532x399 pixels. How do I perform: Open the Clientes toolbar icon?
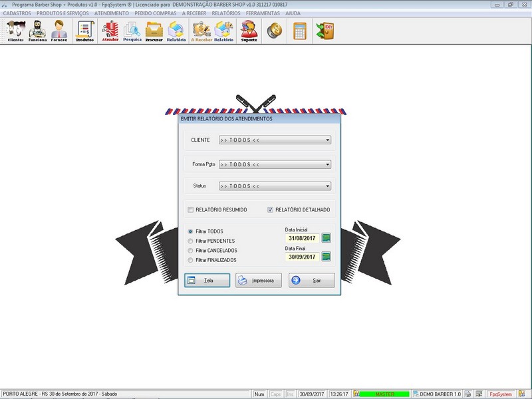[x=16, y=31]
